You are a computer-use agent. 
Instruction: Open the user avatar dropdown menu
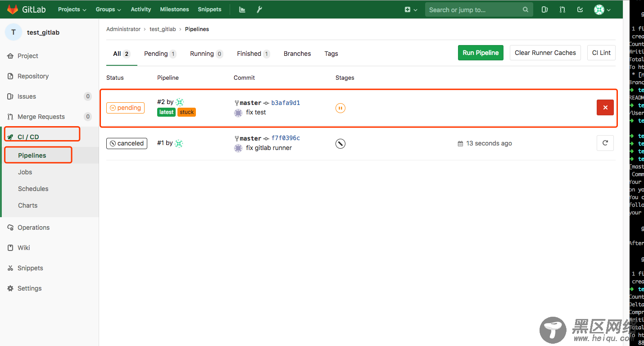point(602,9)
